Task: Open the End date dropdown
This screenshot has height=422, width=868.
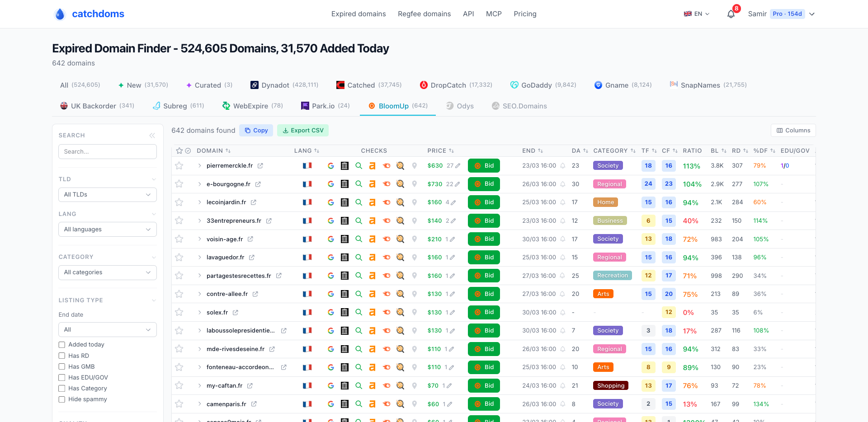Action: pyautogui.click(x=108, y=330)
